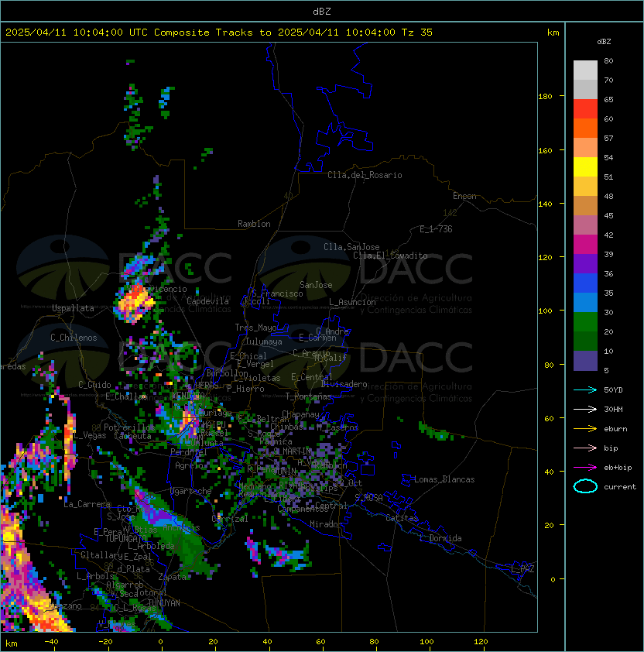Click the 'Encon' map label
Image resolution: width=644 pixels, height=652 pixels.
click(x=464, y=196)
